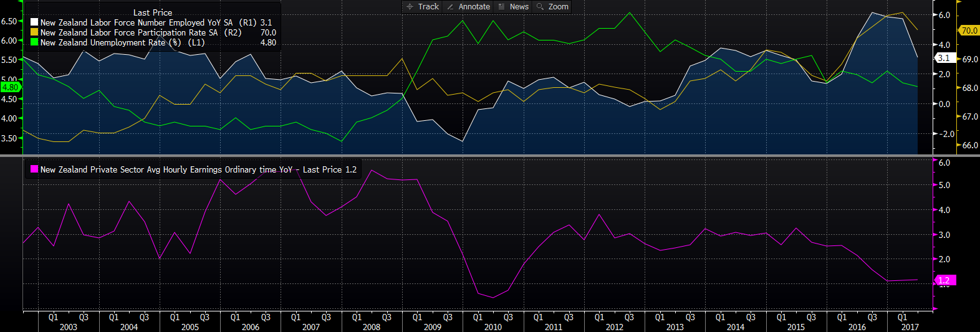Click white swatch for Number Employed YoY

tap(34, 22)
